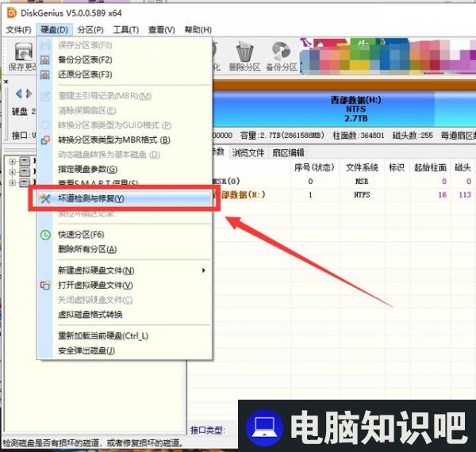Screen dimensions: 476x452
Task: Click the 磁头数:255 info text
Action: point(413,135)
